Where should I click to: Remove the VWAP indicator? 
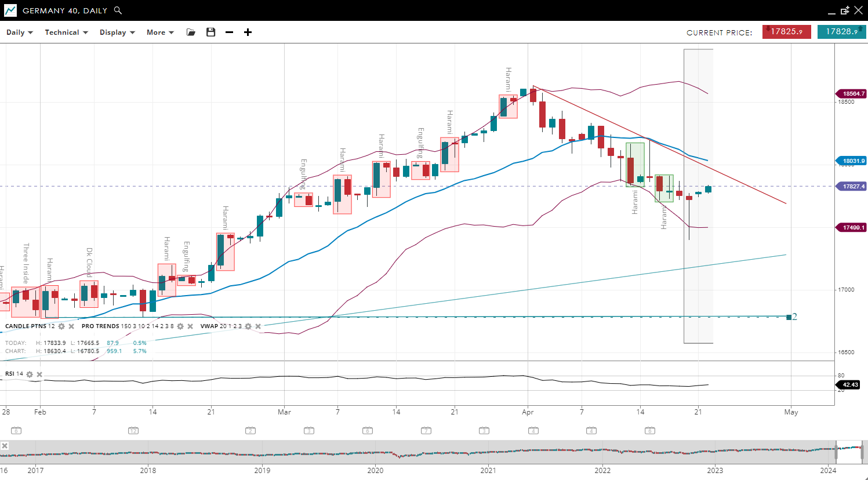(x=258, y=326)
